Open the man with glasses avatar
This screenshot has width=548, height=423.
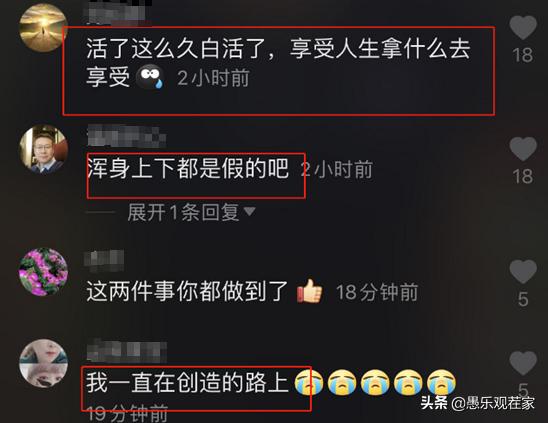pos(43,149)
